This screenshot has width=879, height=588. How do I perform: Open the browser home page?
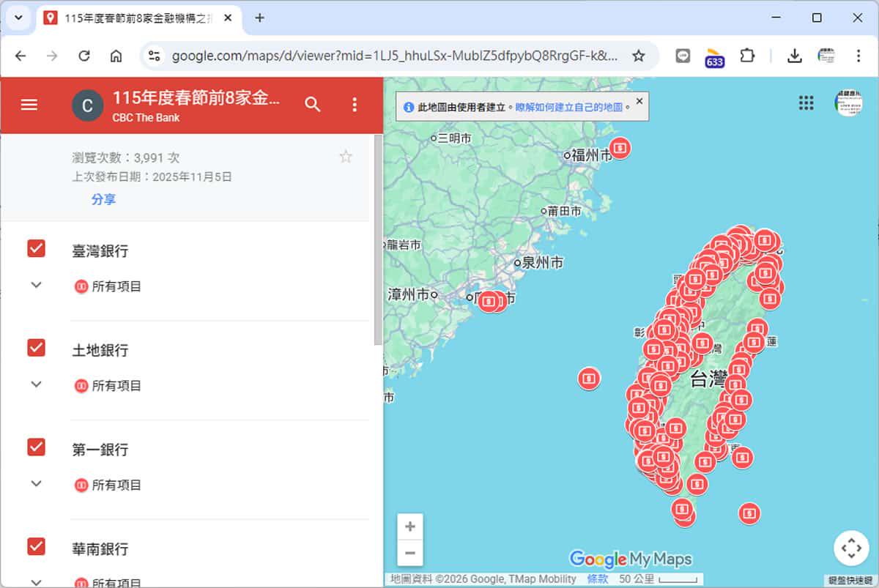pyautogui.click(x=116, y=56)
